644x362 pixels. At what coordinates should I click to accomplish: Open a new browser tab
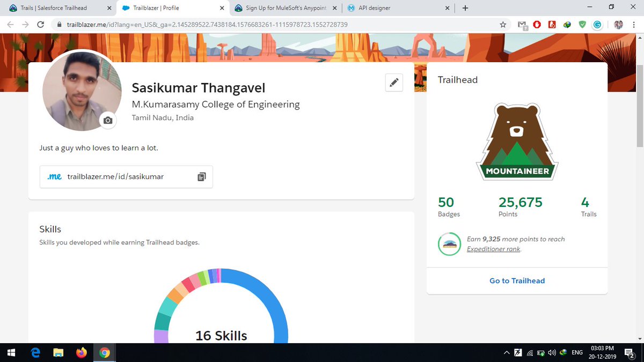coord(465,8)
